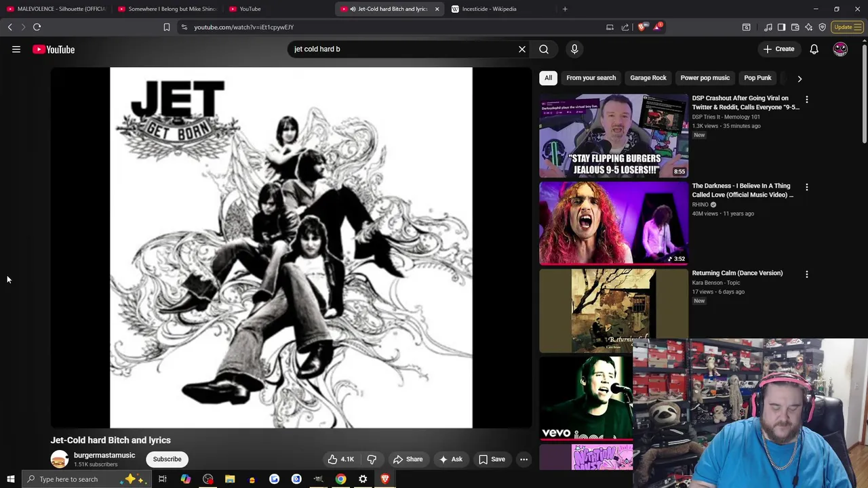Click the Brave Shields lion icon
This screenshot has height=488, width=868.
tap(642, 27)
